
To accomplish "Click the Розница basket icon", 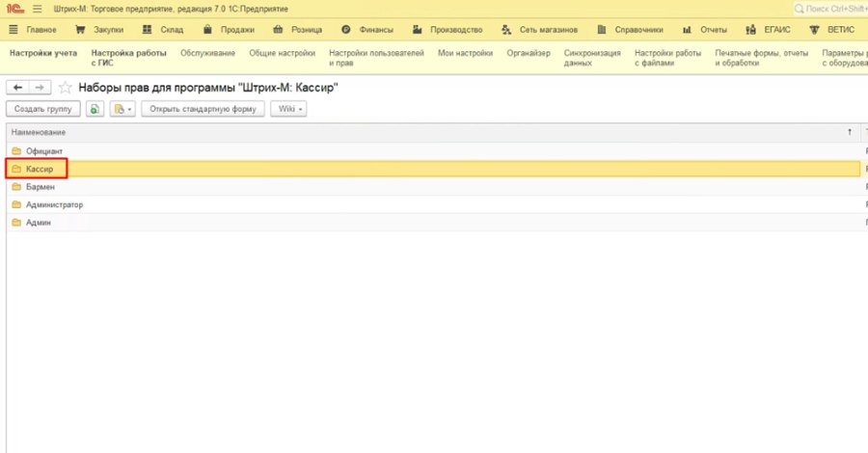I will point(278,29).
